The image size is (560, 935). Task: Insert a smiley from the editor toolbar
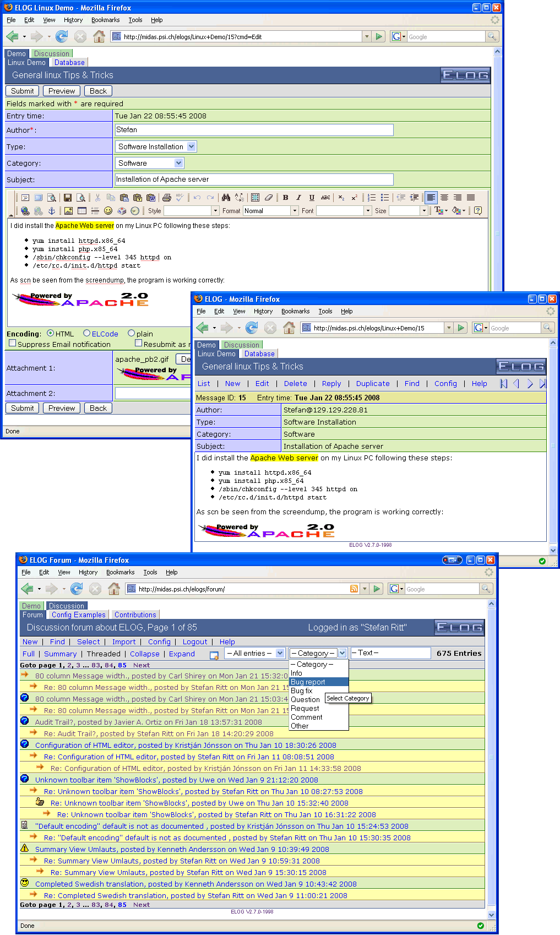coord(108,211)
